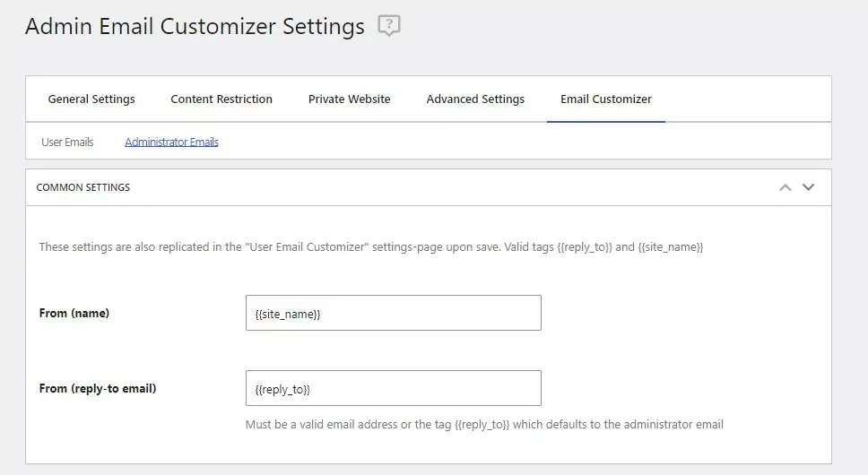Click the Admin Email Customizer Settings heading

tap(195, 26)
